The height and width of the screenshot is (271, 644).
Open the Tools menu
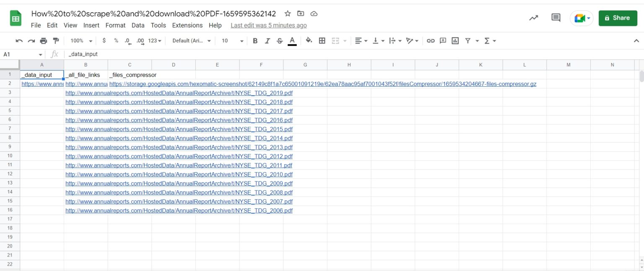coord(158,25)
